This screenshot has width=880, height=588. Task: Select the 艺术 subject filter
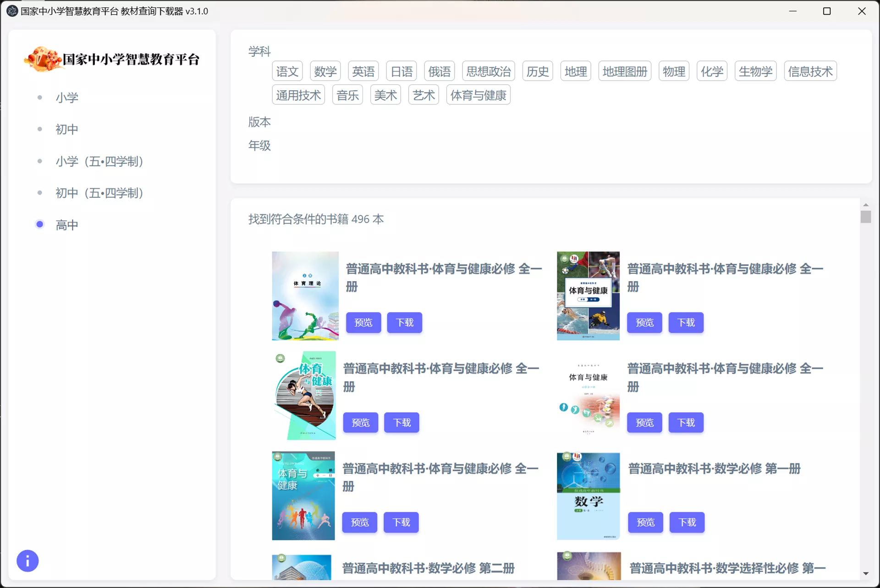[x=423, y=95]
